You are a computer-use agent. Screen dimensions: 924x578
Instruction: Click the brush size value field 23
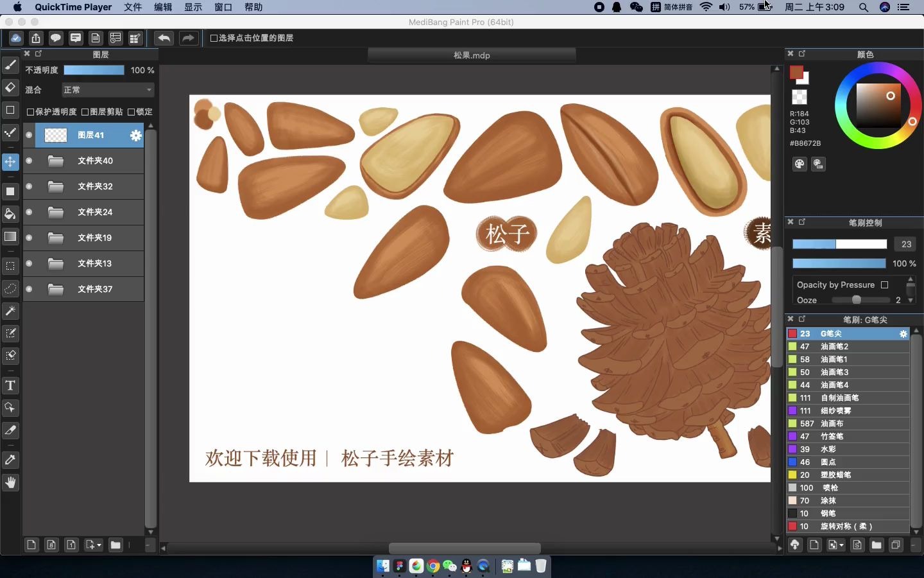coord(906,244)
